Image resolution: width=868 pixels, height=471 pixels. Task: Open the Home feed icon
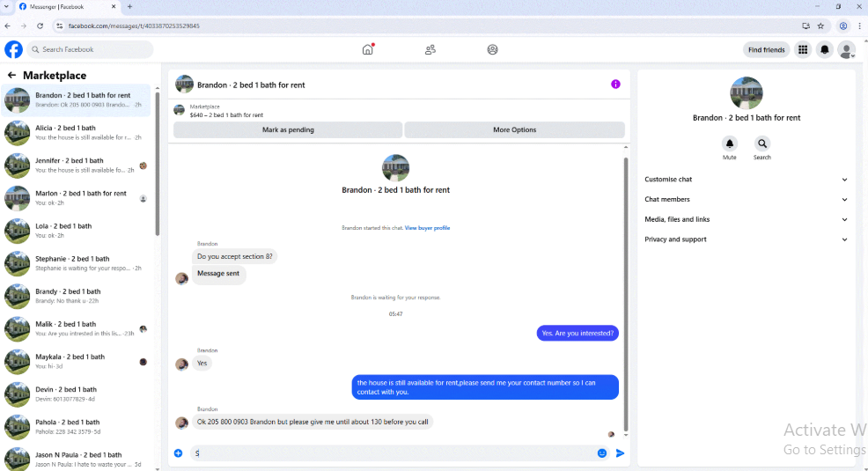point(368,49)
